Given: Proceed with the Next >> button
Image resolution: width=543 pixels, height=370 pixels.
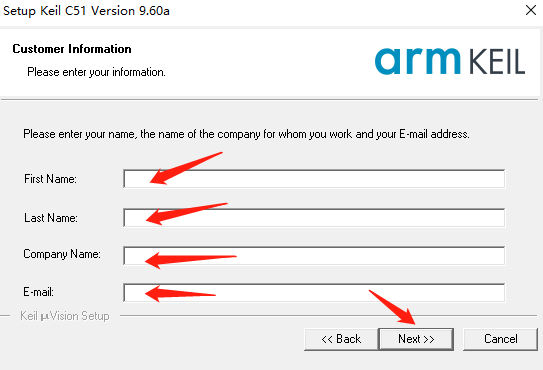Looking at the screenshot, I should [416, 339].
